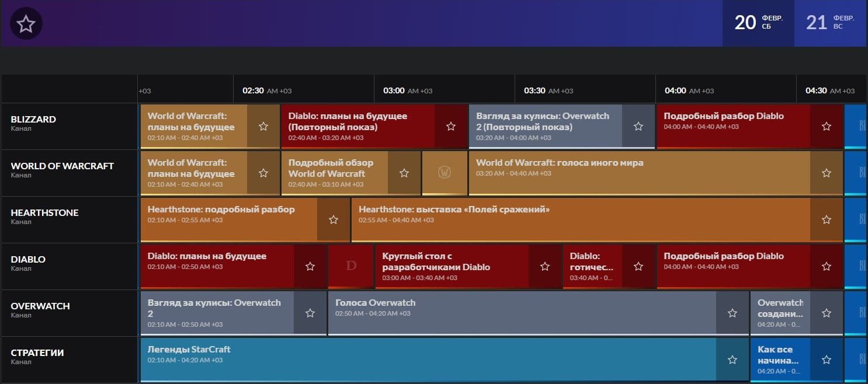The image size is (868, 384).
Task: Click the World of Warcraft logo filler block
Action: (x=445, y=173)
